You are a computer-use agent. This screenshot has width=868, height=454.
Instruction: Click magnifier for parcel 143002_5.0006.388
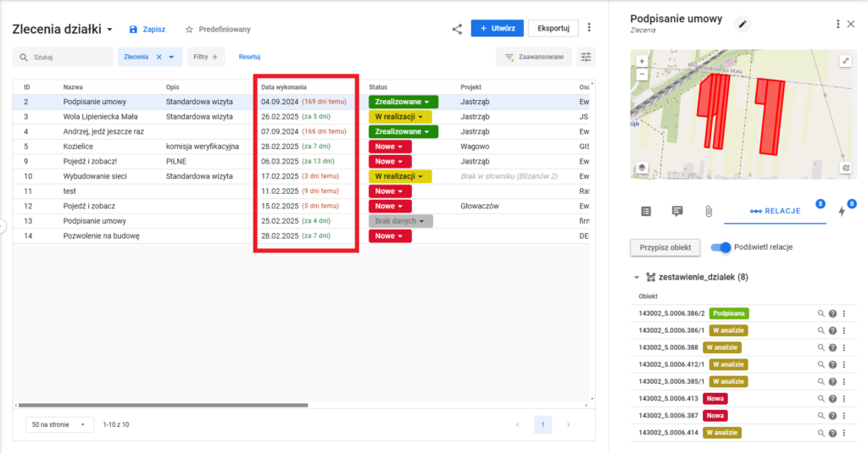821,347
